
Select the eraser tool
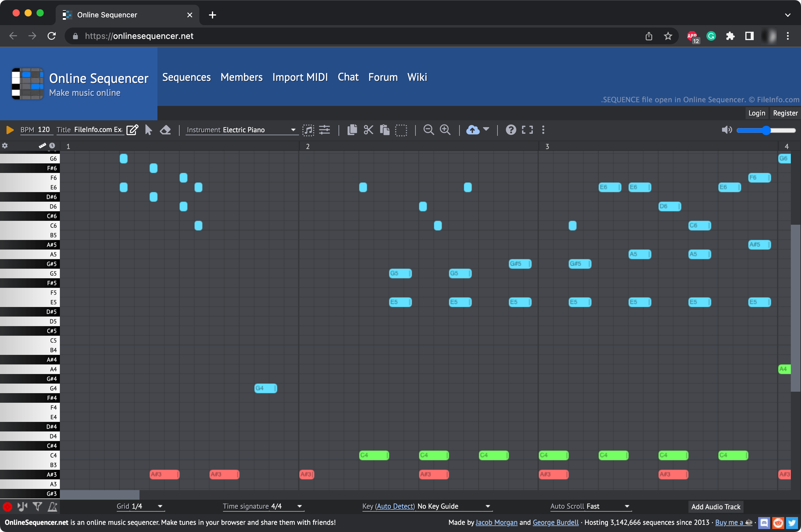[165, 130]
